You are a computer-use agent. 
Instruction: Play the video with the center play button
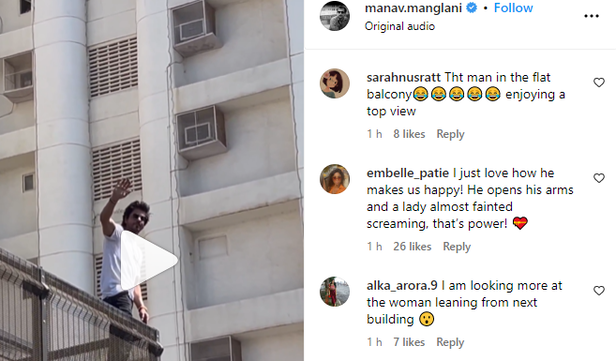point(148,260)
